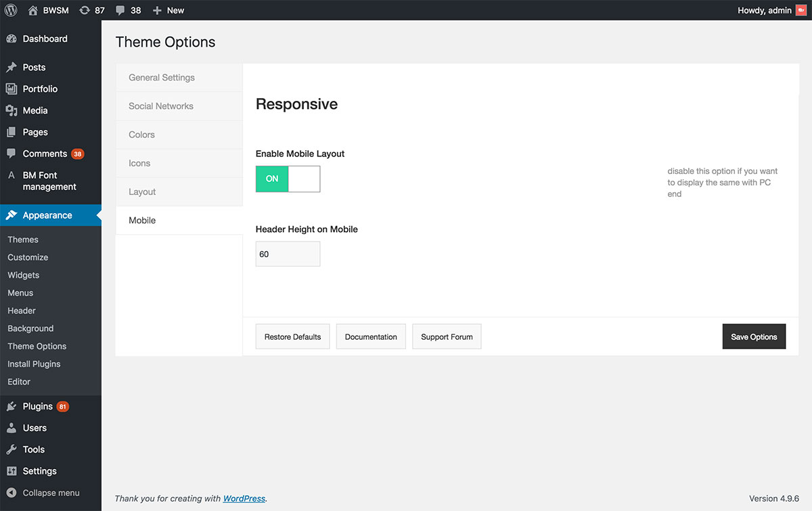Click the Users person icon
Screen dimensions: 812x511
(x=12, y=428)
